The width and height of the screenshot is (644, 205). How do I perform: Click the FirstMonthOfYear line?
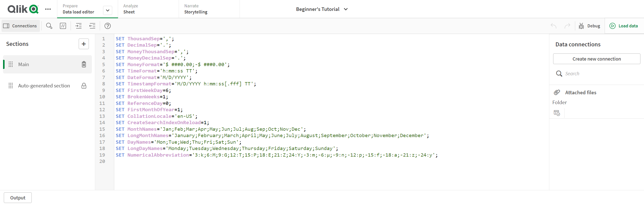click(x=149, y=110)
